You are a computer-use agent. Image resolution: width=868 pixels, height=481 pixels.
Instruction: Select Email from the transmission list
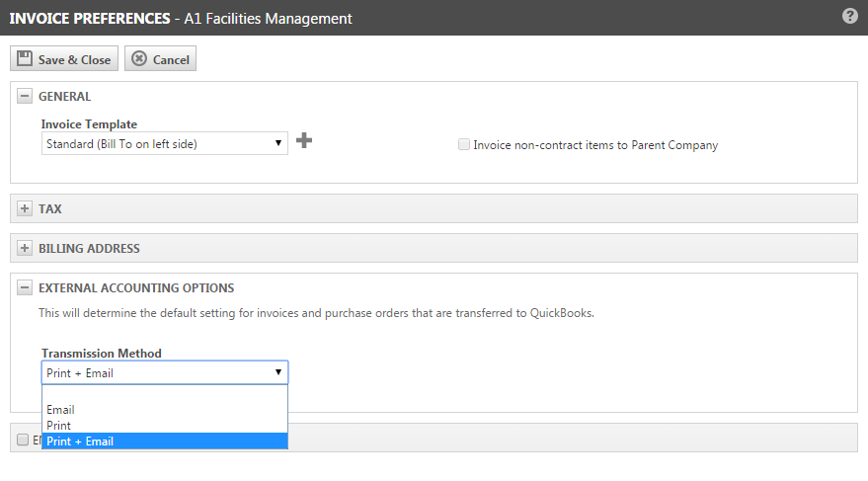[61, 410]
